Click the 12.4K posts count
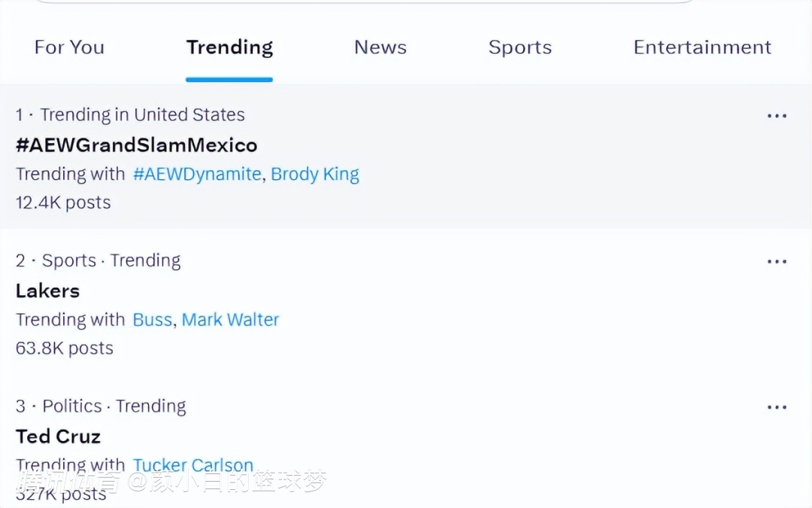 click(63, 202)
